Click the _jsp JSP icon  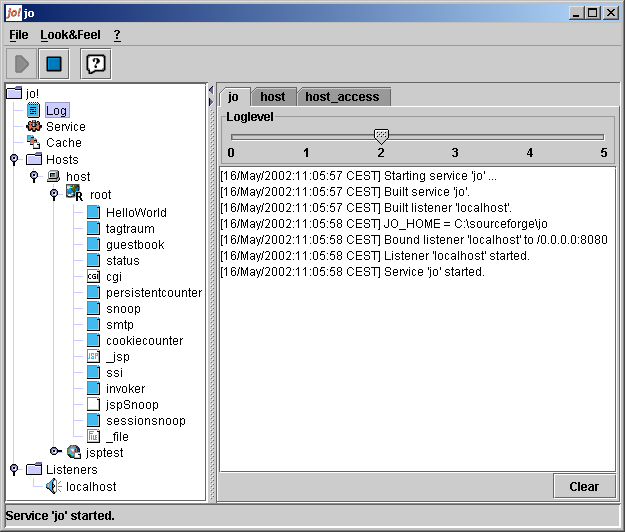(x=93, y=356)
